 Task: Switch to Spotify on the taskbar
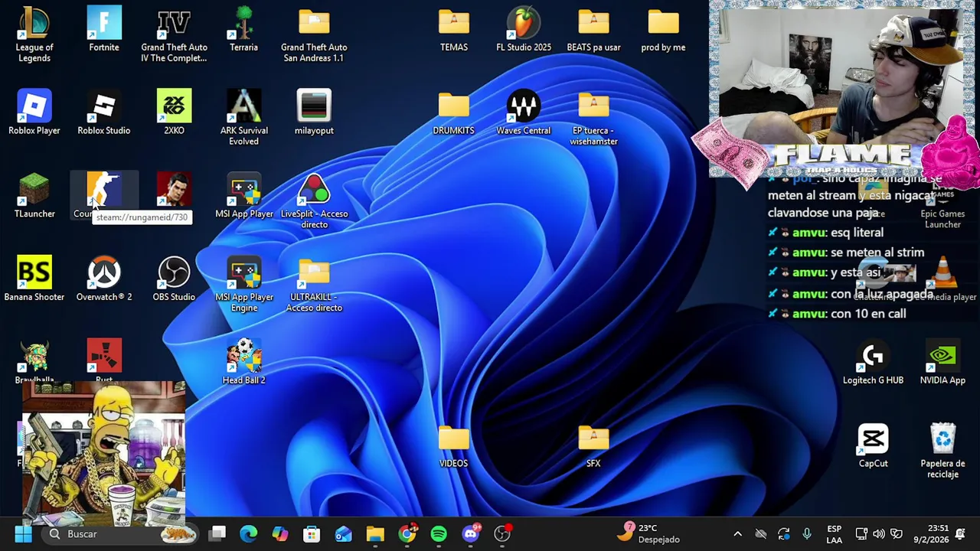click(439, 533)
